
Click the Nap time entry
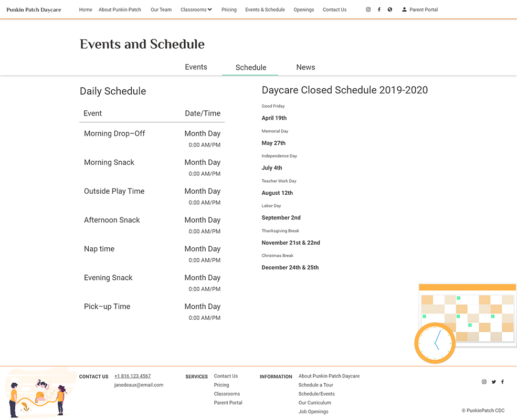click(152, 254)
